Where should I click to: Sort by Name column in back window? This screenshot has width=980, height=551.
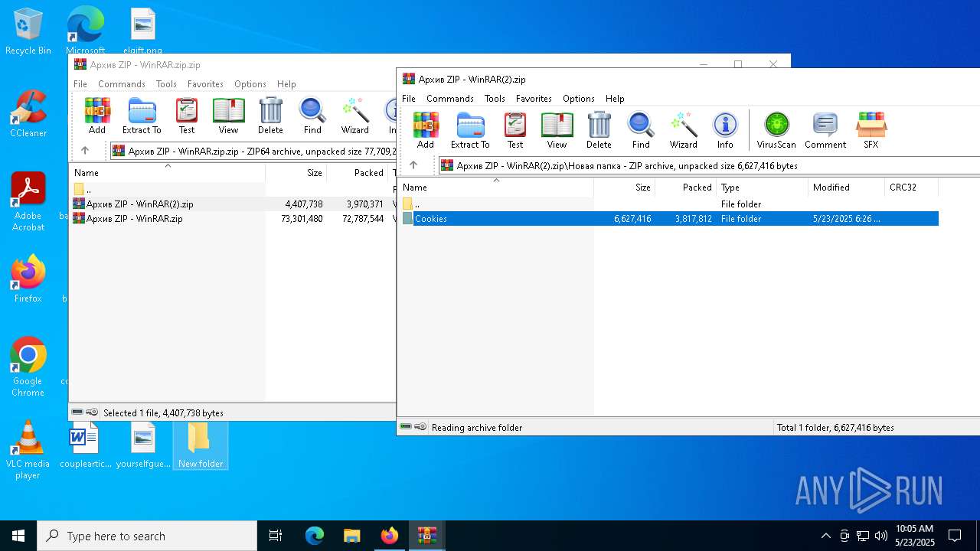(x=168, y=173)
